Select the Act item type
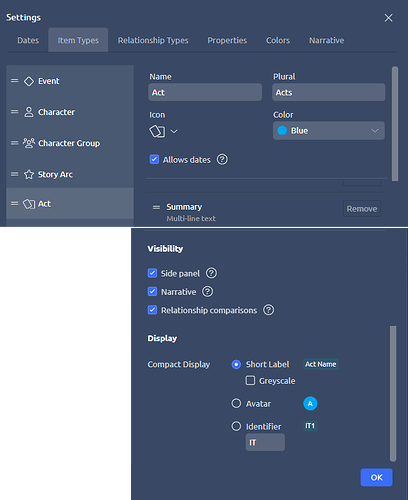408x500 pixels. [x=70, y=203]
